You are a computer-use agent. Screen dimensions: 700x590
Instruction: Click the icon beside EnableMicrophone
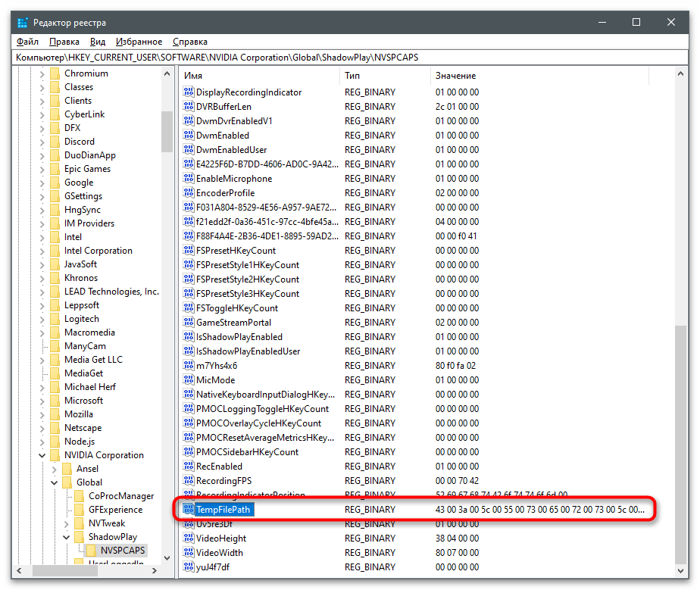pyautogui.click(x=189, y=179)
